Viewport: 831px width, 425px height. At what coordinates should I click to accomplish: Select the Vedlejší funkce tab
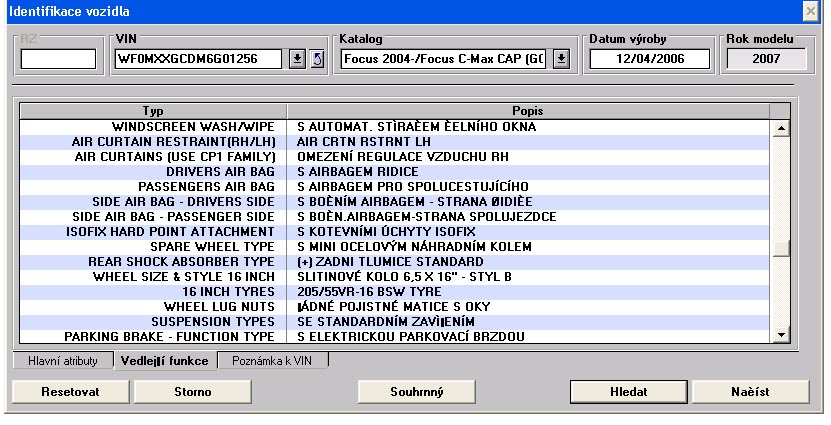(x=165, y=360)
